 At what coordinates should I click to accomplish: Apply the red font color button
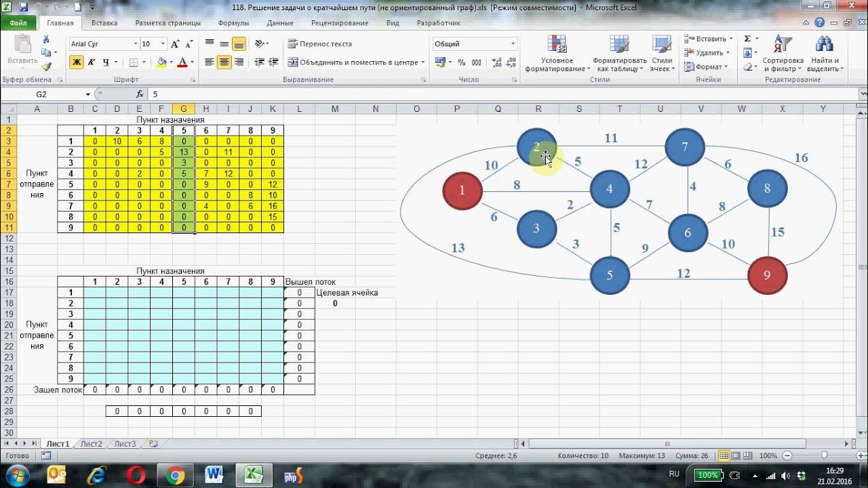coord(182,62)
